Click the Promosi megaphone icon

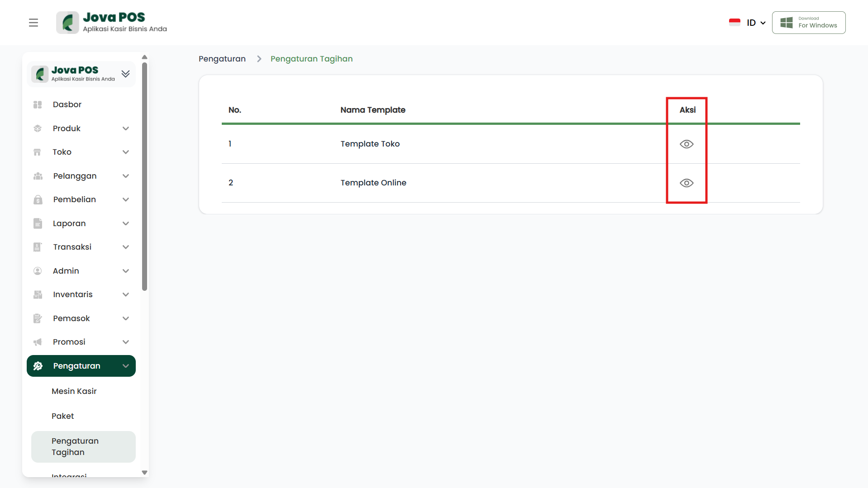38,342
